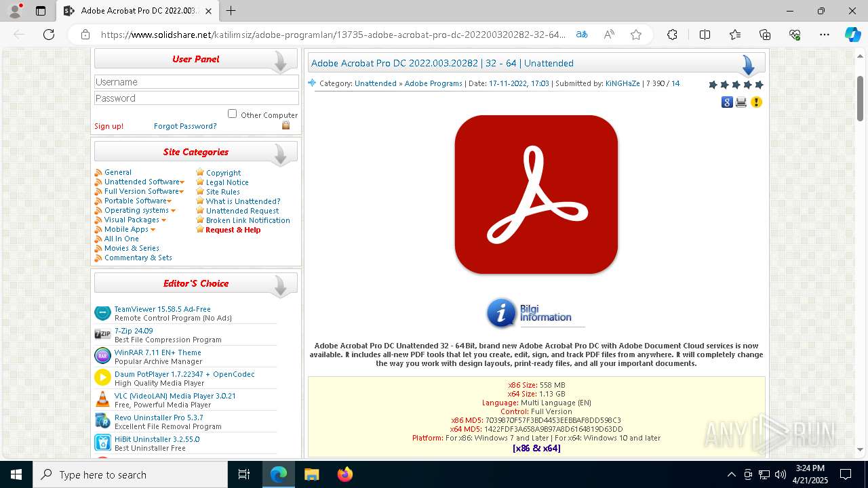Click the PotPlayer yellow play icon
This screenshot has height=488, width=868.
[x=102, y=378]
